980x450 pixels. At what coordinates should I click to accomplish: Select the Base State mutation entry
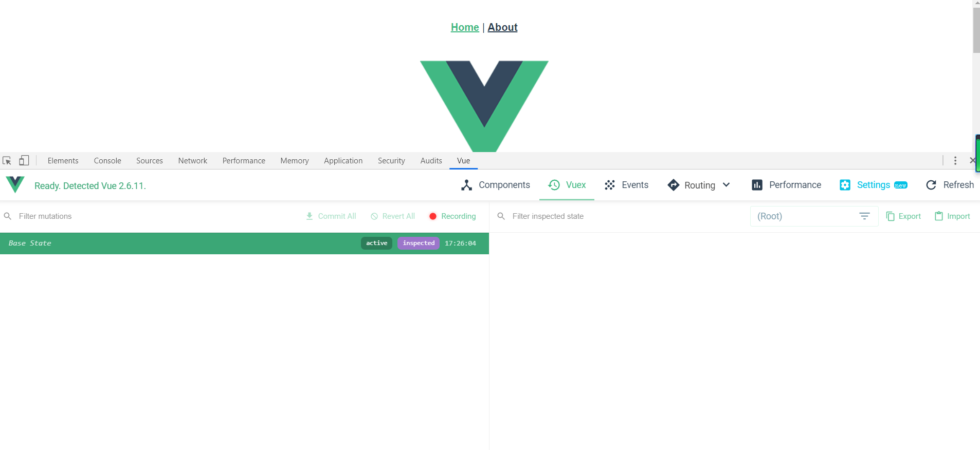[x=244, y=243]
